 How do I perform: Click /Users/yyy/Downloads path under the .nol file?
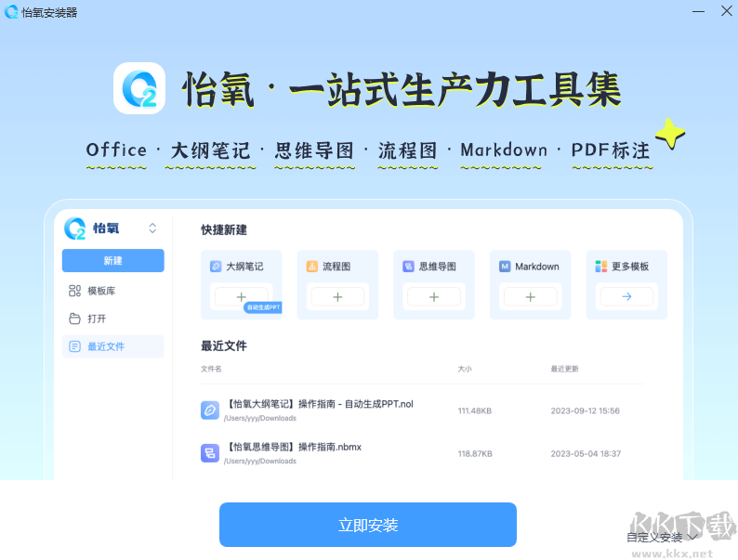[260, 418]
